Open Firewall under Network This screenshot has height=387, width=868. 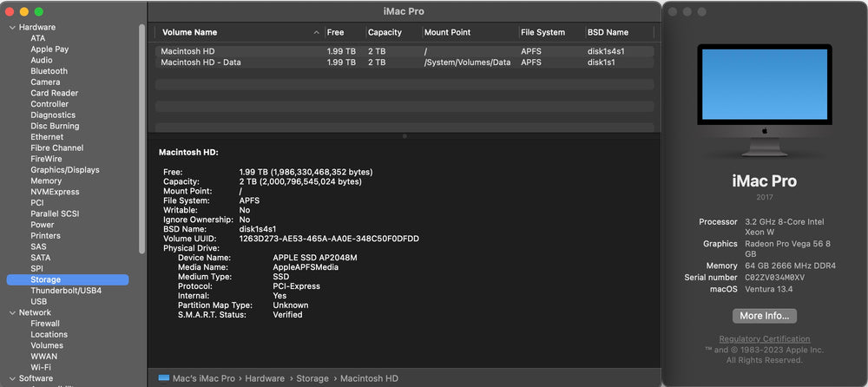click(45, 324)
